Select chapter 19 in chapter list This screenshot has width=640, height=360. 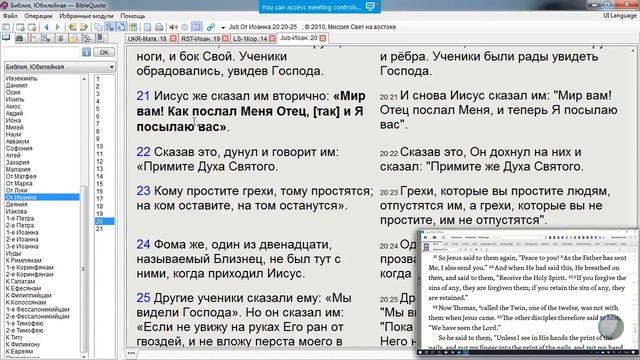99,214
